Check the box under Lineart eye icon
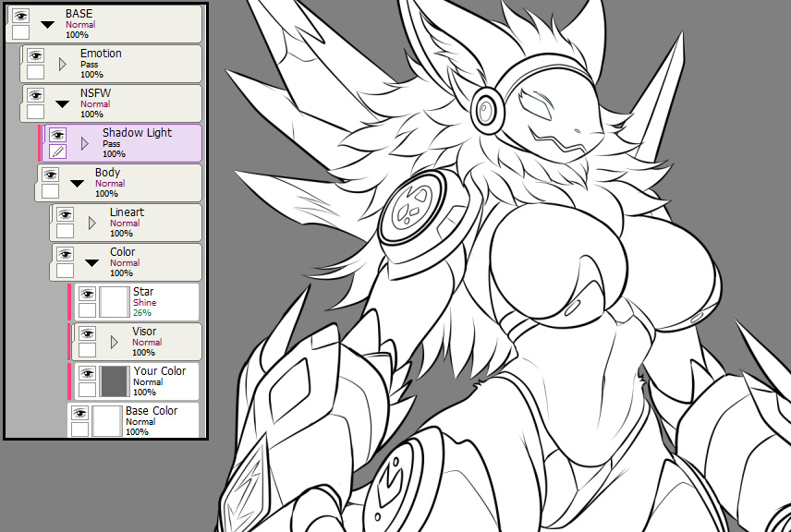The image size is (791, 532). click(65, 231)
